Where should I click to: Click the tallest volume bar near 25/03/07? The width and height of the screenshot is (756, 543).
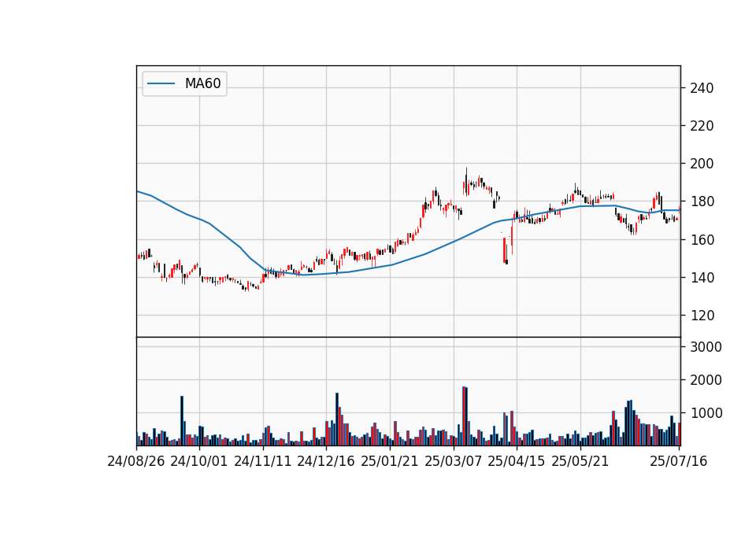click(463, 416)
